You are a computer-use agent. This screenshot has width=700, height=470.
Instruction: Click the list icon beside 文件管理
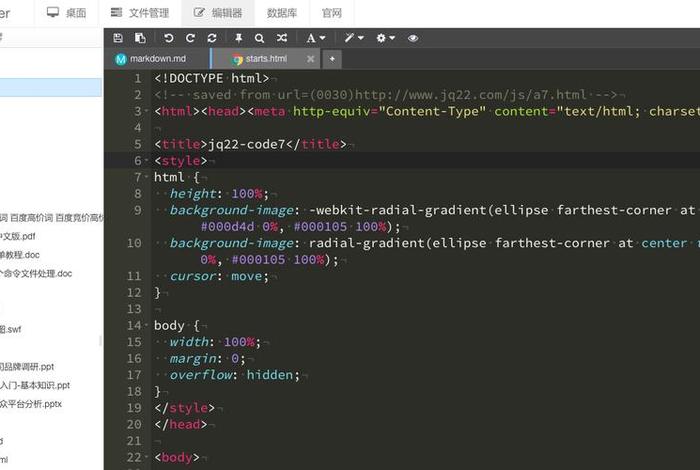tap(117, 12)
